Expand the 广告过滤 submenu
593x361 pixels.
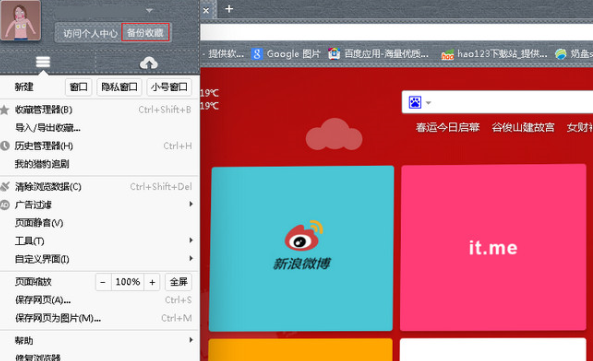click(100, 205)
